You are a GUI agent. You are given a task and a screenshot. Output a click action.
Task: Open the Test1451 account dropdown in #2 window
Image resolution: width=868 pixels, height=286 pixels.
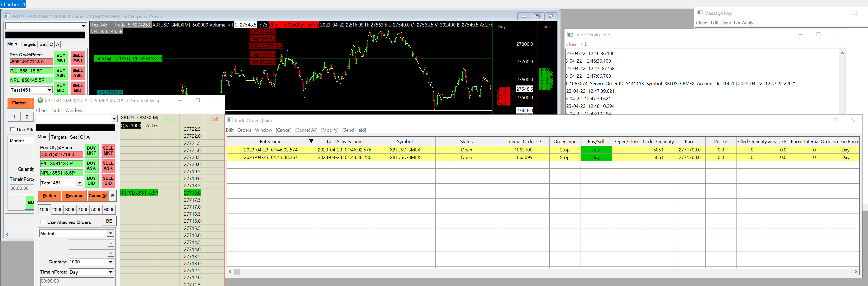80,183
